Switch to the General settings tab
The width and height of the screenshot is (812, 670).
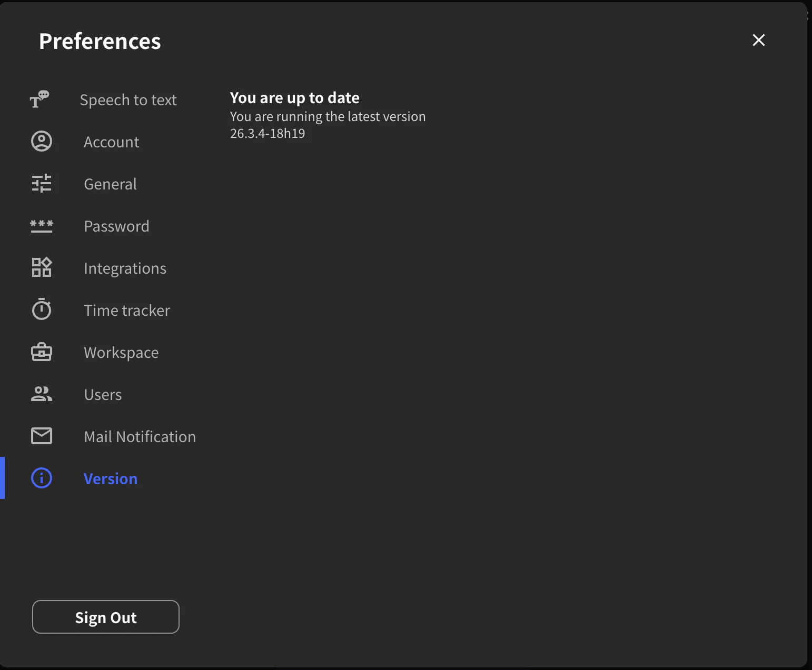click(x=110, y=183)
